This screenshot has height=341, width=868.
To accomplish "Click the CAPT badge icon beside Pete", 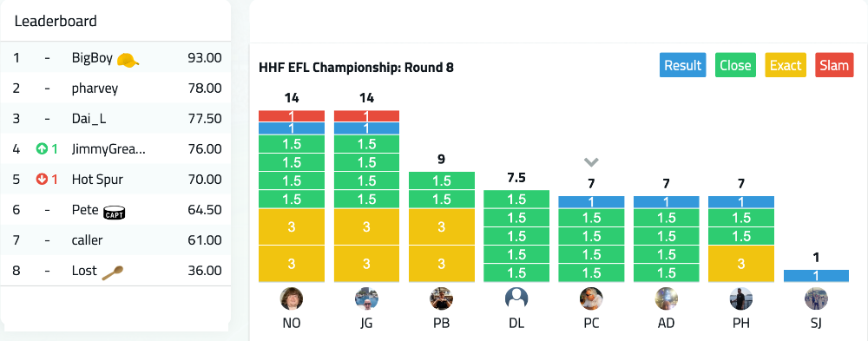I will [x=115, y=211].
